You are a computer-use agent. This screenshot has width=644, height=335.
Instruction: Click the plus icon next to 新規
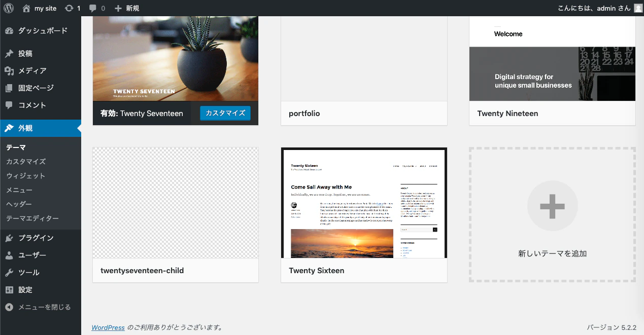(118, 8)
